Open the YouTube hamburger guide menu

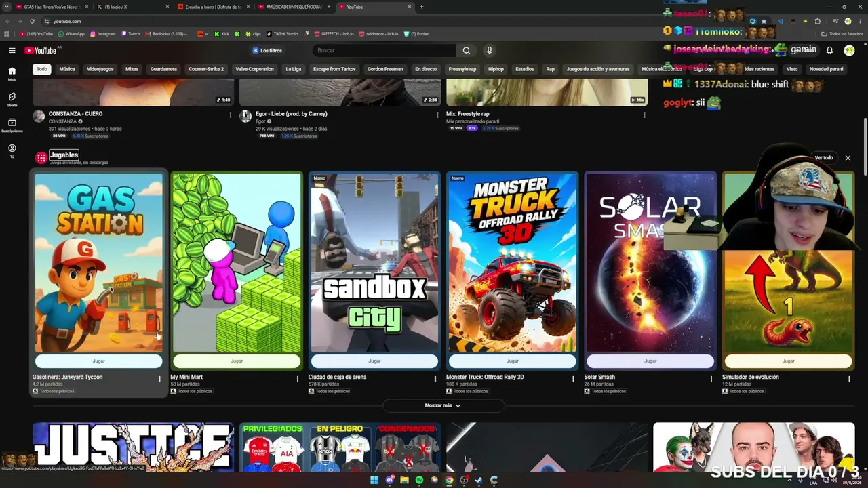tap(12, 50)
